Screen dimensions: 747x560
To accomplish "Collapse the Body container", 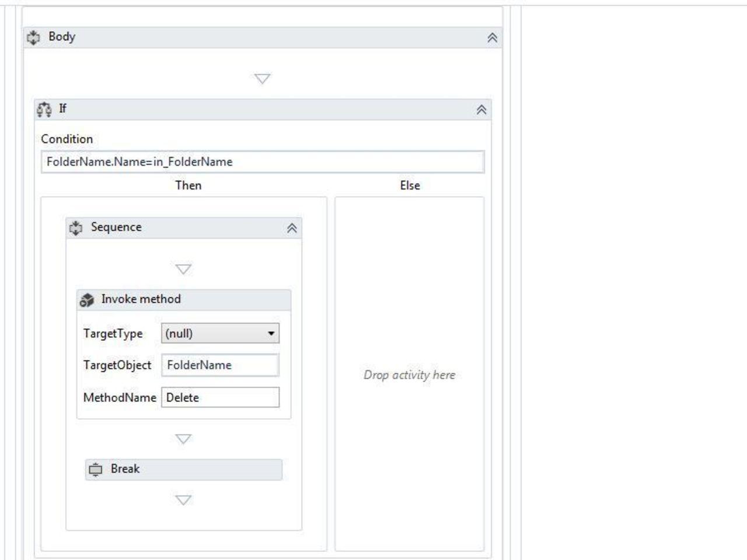I will [x=492, y=38].
